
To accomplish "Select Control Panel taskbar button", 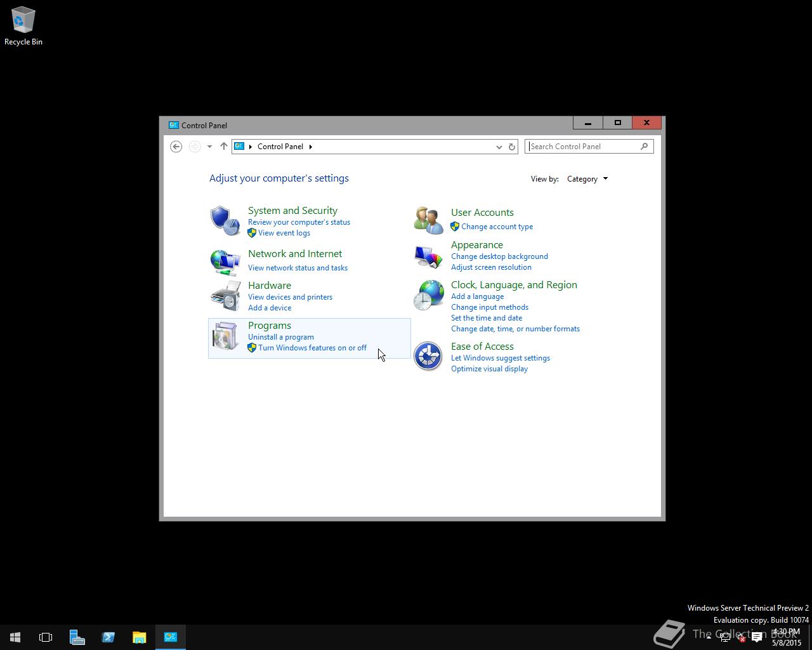I will (x=171, y=637).
